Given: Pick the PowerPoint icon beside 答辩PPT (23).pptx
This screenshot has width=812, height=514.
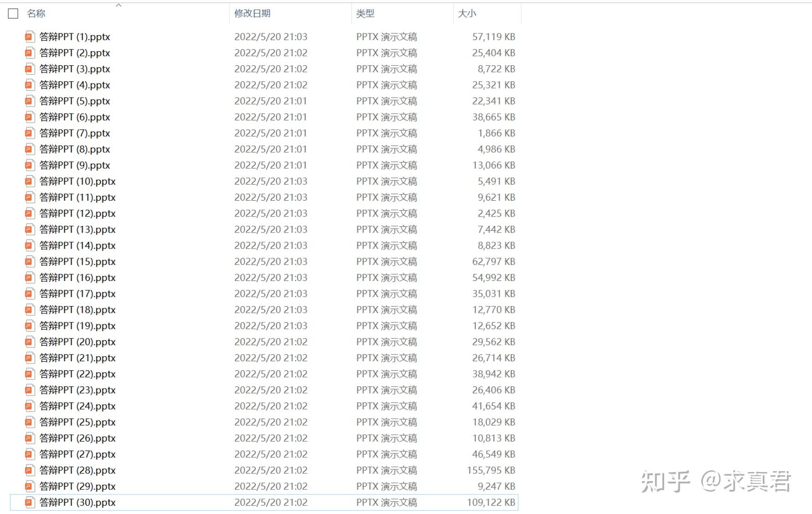Looking at the screenshot, I should [30, 390].
